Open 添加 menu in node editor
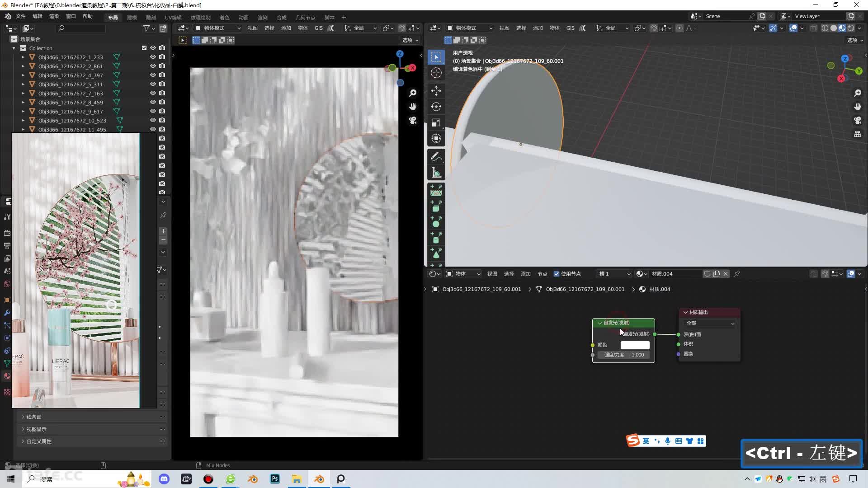 (526, 274)
